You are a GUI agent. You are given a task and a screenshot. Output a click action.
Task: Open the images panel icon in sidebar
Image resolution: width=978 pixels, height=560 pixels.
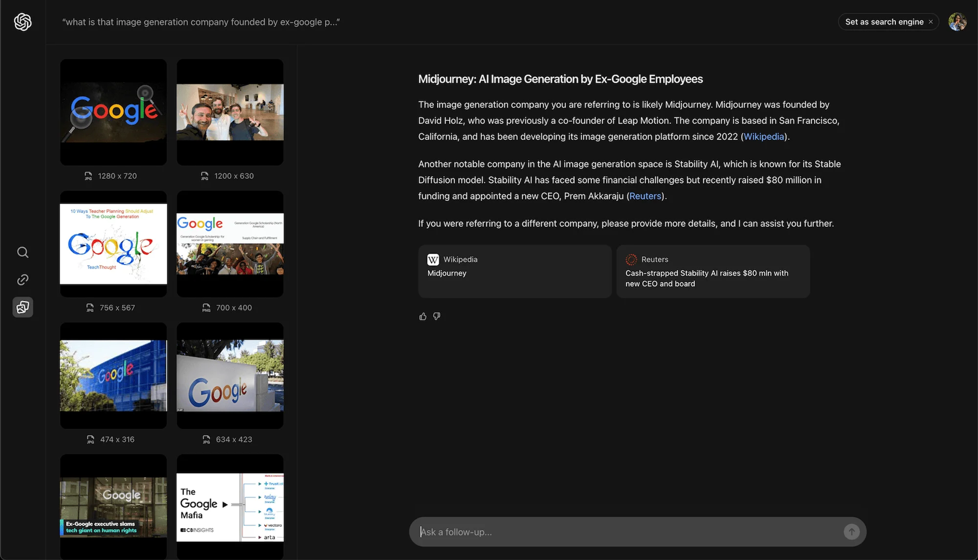point(22,307)
